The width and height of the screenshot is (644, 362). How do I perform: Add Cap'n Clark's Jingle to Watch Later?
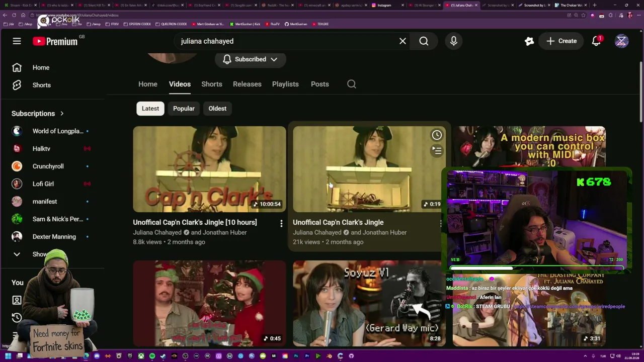437,135
